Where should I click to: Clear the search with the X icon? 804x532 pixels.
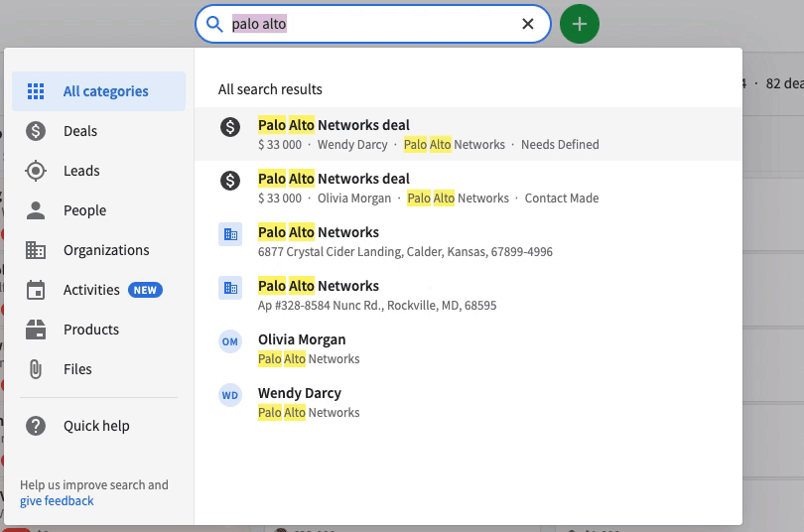tap(528, 24)
